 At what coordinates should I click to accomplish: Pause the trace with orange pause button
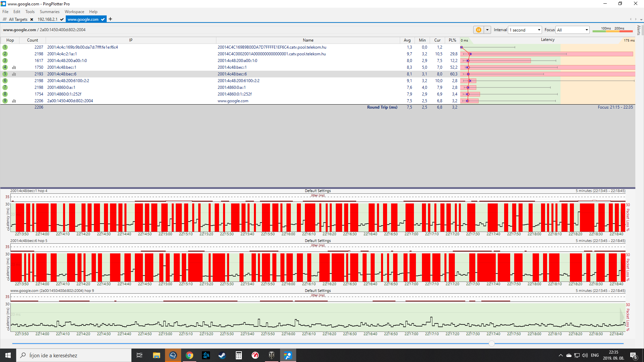click(478, 30)
